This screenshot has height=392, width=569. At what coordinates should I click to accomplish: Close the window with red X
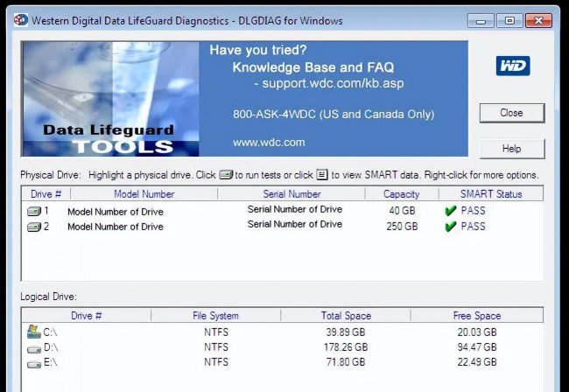click(x=538, y=21)
